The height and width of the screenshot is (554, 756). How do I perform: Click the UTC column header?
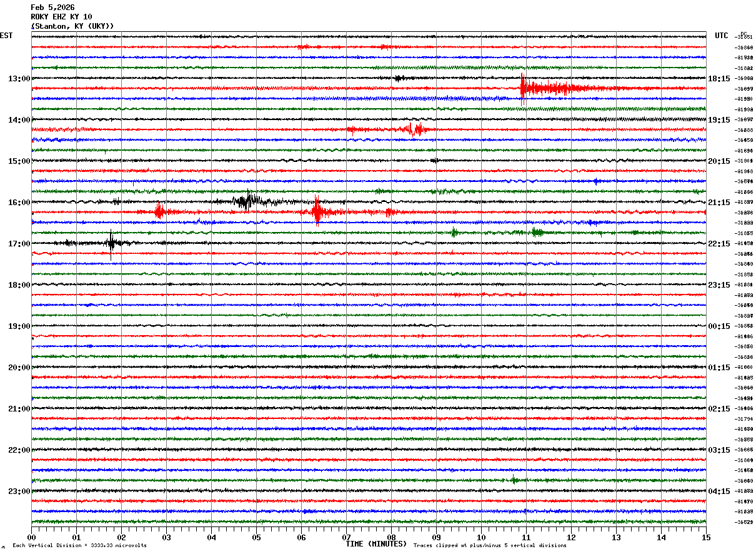click(722, 36)
